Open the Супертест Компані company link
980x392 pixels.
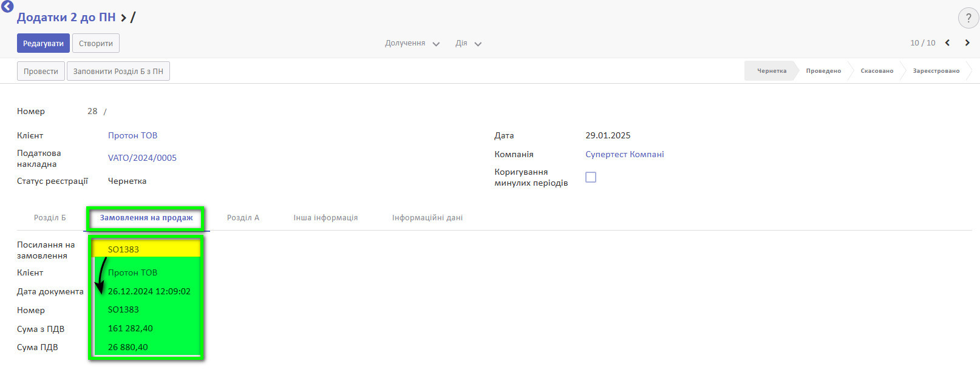pyautogui.click(x=625, y=154)
